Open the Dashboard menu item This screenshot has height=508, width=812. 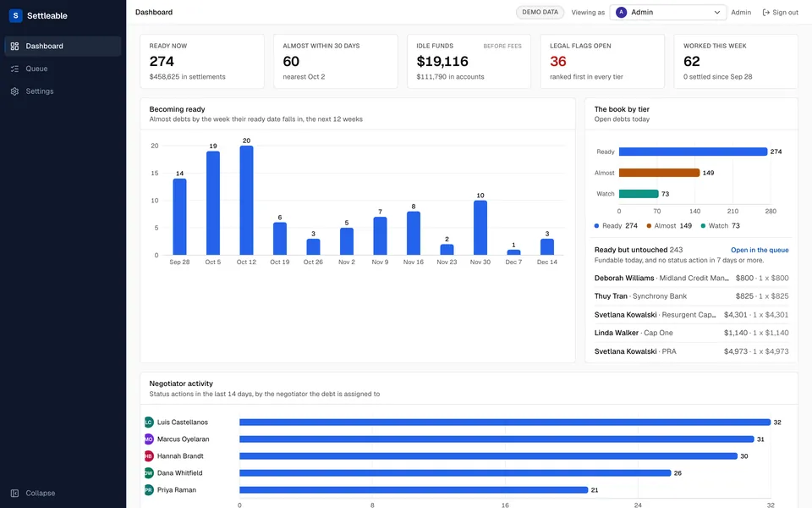click(63, 46)
